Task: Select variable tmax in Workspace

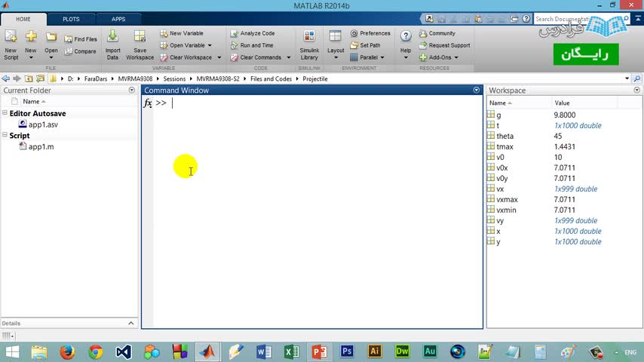Action: pyautogui.click(x=504, y=147)
